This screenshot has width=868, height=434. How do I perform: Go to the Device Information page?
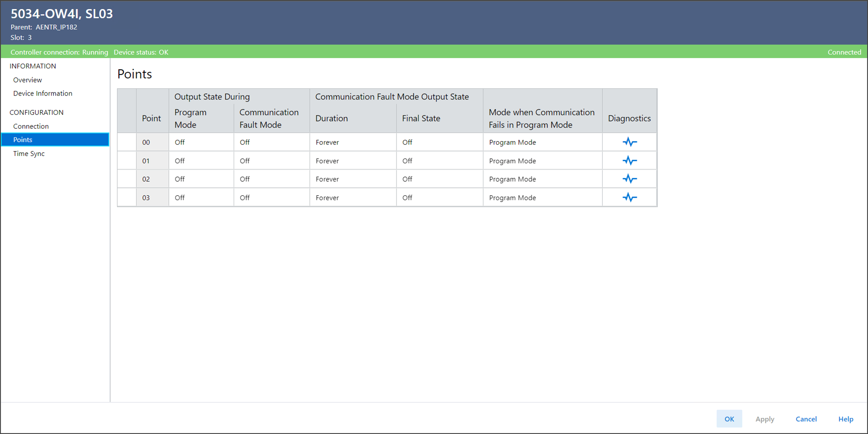43,93
